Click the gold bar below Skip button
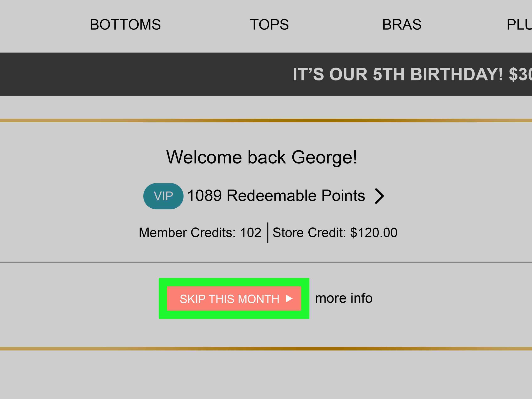Screen dimensions: 532x399 (x=266, y=349)
